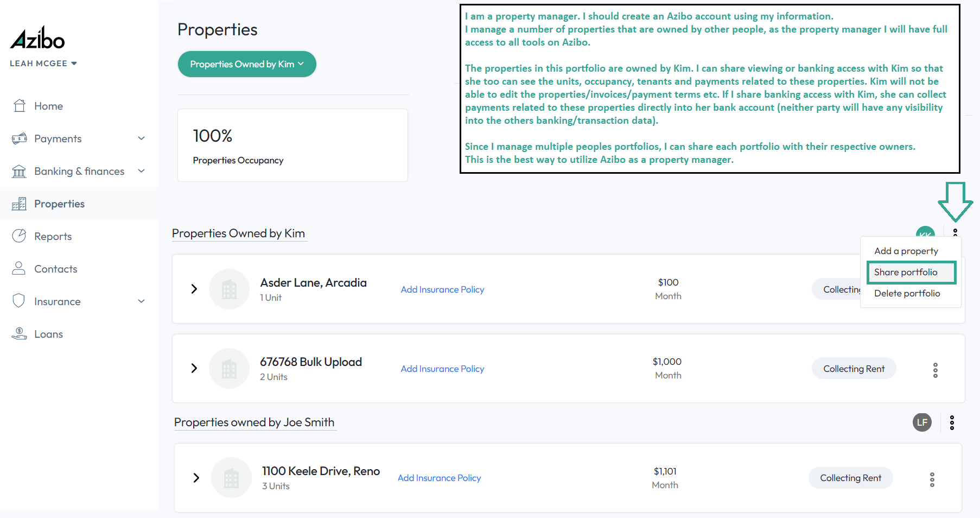Click the $1,000 Month rent amount
Image resolution: width=980 pixels, height=518 pixels.
[x=667, y=368]
